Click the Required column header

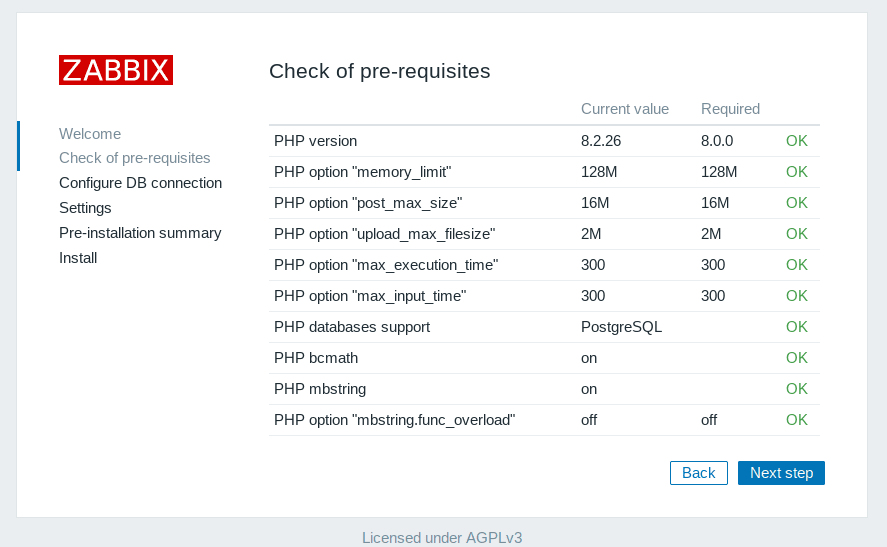tap(730, 109)
